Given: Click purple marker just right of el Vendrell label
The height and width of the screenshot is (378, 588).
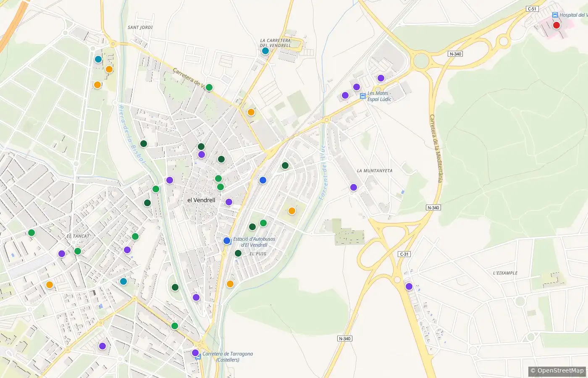Looking at the screenshot, I should (x=229, y=202).
